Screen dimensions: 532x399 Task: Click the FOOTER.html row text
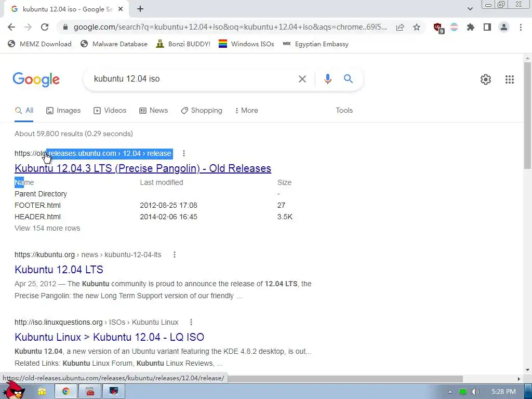(x=37, y=205)
